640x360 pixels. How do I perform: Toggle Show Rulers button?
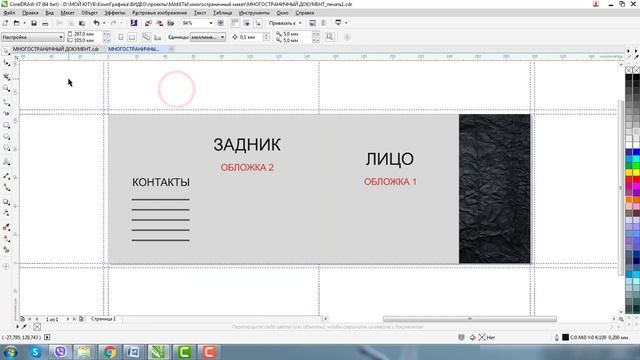point(235,23)
